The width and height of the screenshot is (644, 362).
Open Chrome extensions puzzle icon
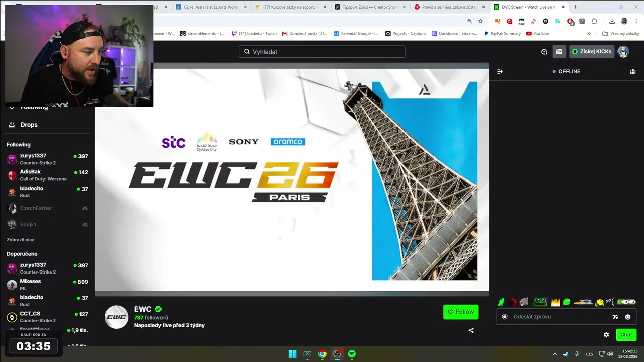[594, 21]
